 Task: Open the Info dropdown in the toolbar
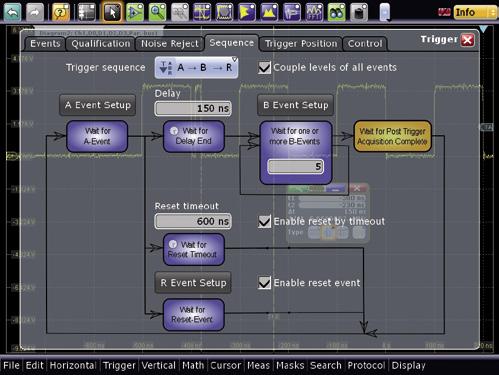(x=475, y=12)
